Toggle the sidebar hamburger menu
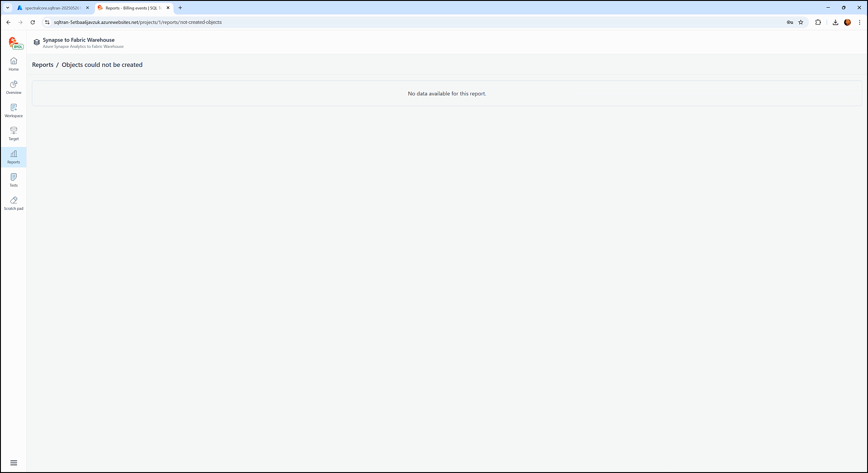The image size is (868, 473). (14, 463)
